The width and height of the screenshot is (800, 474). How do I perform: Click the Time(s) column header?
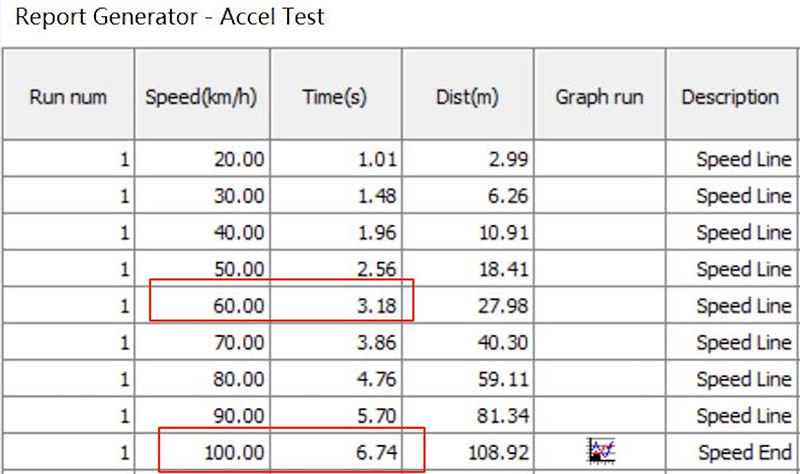pos(336,94)
